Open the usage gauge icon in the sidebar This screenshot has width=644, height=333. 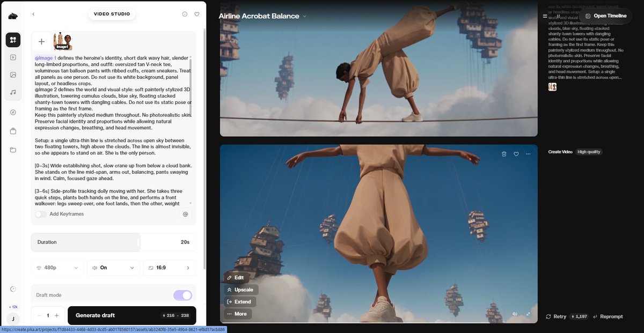coord(13,289)
